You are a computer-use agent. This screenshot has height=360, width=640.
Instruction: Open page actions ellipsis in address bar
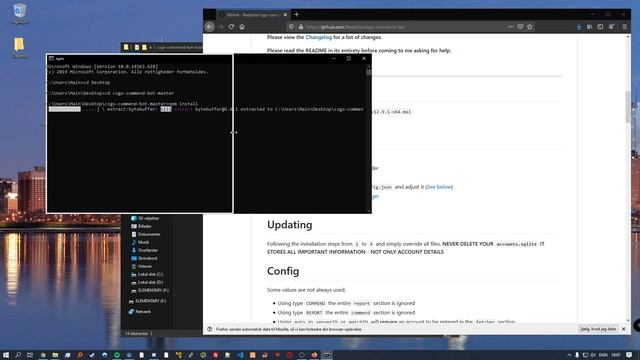pos(511,27)
